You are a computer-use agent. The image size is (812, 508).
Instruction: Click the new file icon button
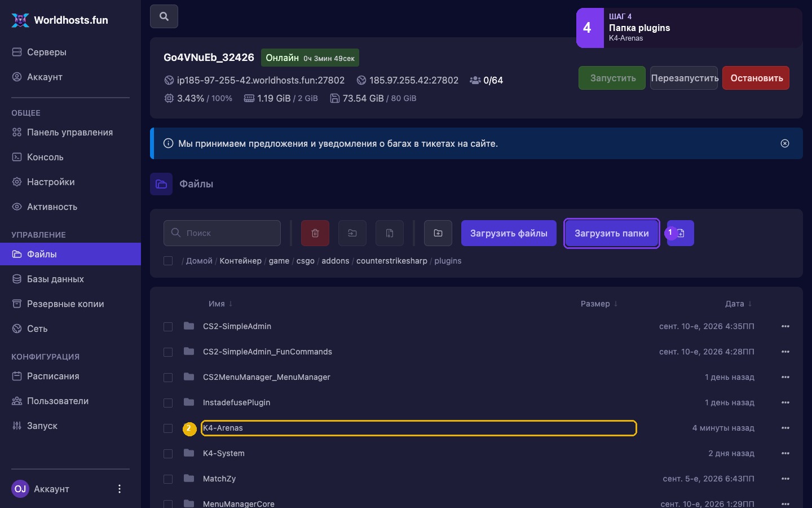point(681,233)
